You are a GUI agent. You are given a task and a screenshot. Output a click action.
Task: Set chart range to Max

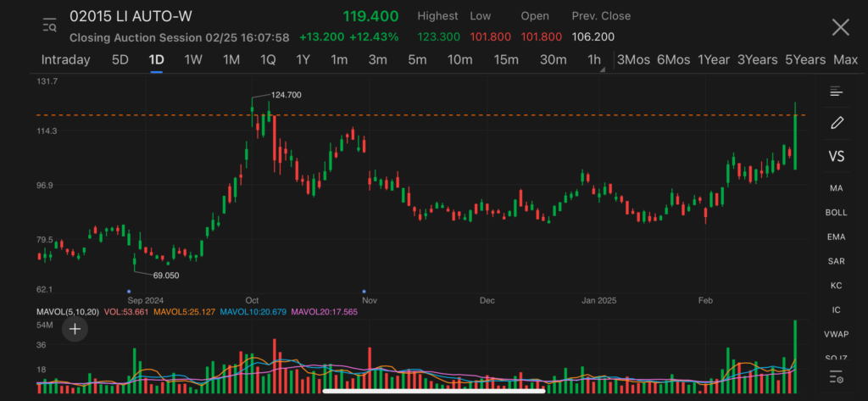point(845,60)
